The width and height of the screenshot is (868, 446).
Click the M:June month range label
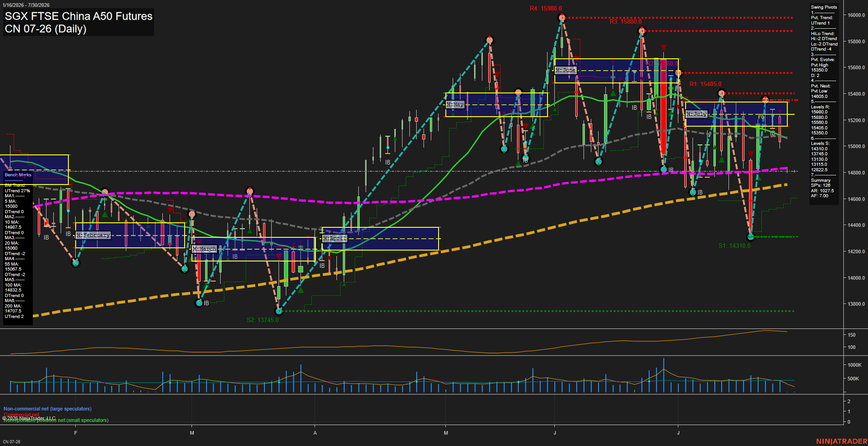(566, 70)
